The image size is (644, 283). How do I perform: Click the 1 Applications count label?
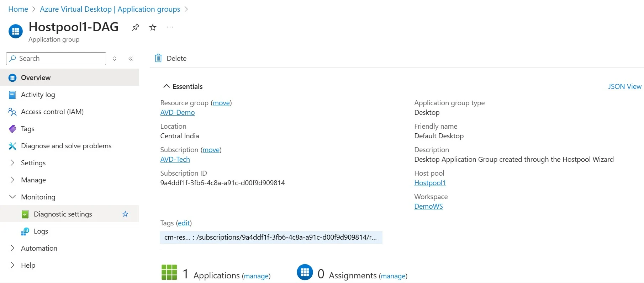click(211, 274)
